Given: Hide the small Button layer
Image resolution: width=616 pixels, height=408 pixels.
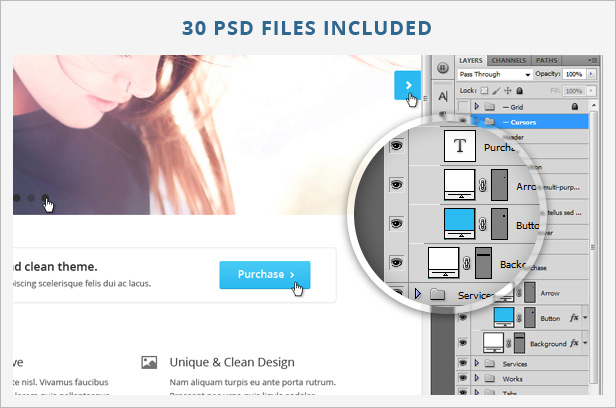Looking at the screenshot, I should pyautogui.click(x=463, y=317).
